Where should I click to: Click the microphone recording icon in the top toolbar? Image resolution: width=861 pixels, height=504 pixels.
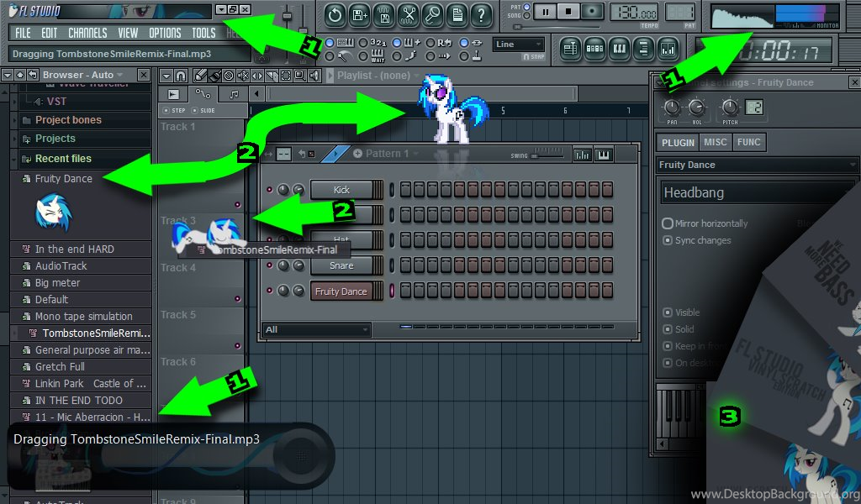point(432,14)
